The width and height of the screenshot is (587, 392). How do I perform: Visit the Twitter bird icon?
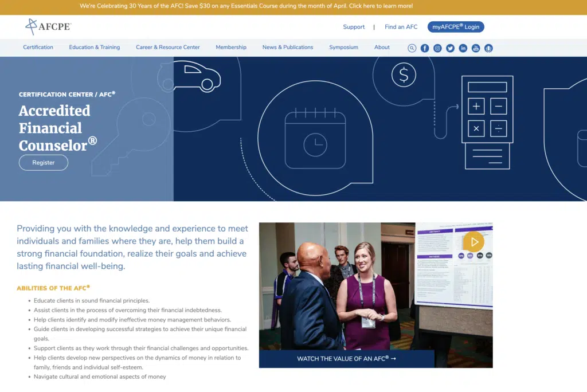450,48
